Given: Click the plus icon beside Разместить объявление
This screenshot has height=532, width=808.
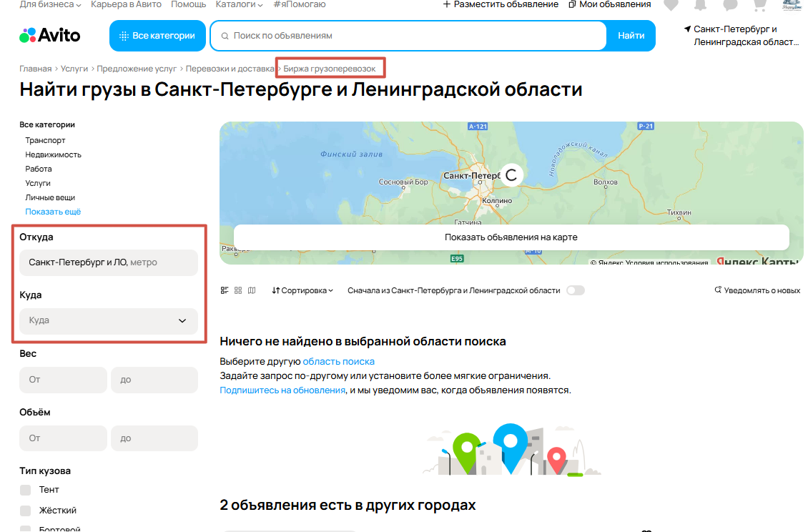Looking at the screenshot, I should 447,4.
